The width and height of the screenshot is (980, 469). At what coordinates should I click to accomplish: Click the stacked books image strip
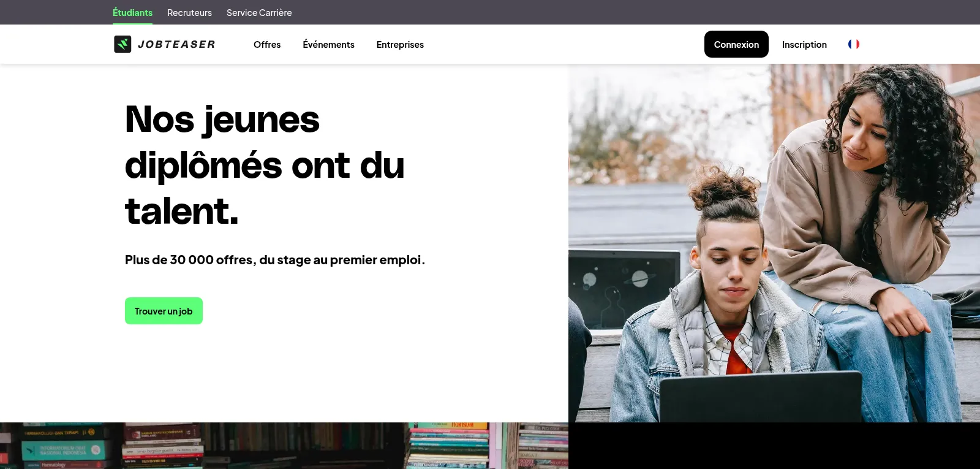pos(284,446)
